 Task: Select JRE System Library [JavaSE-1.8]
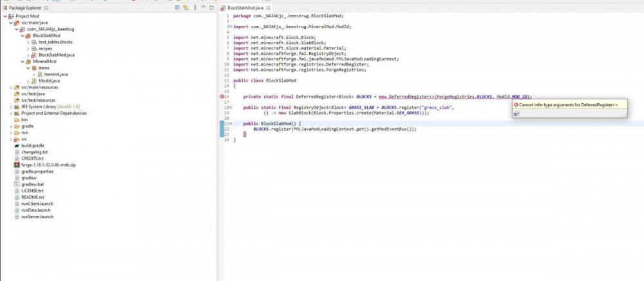tap(50, 107)
